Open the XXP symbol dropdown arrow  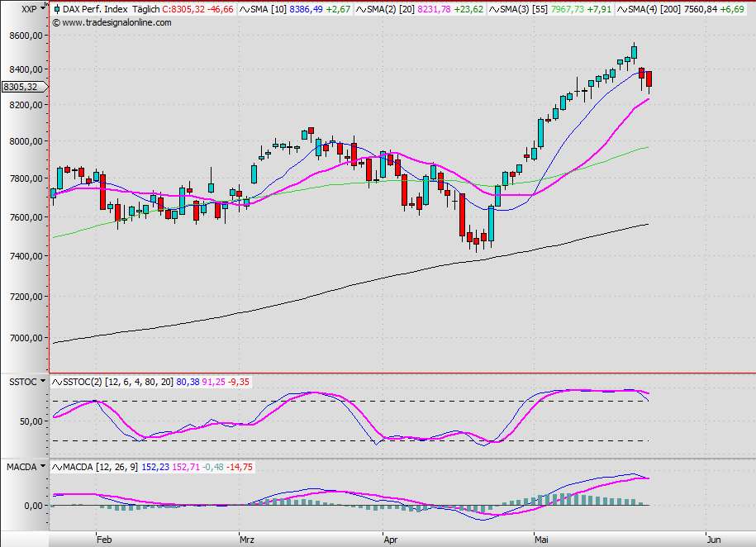tap(44, 7)
